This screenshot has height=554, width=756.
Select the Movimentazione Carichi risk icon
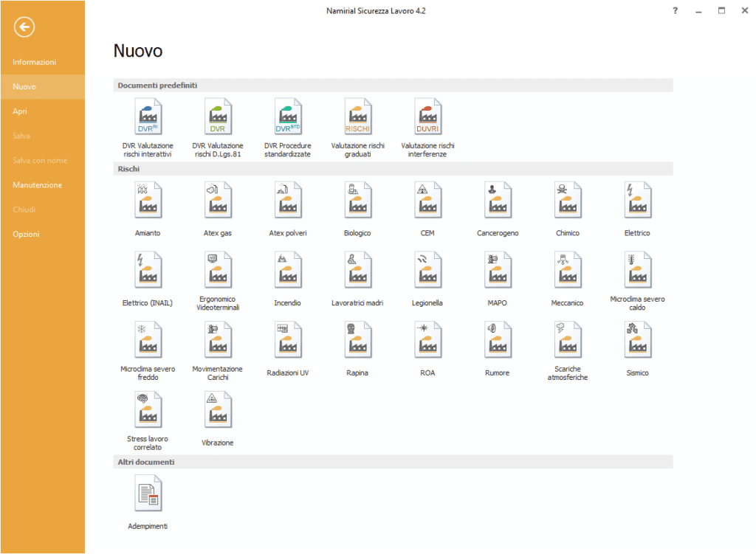coord(218,339)
